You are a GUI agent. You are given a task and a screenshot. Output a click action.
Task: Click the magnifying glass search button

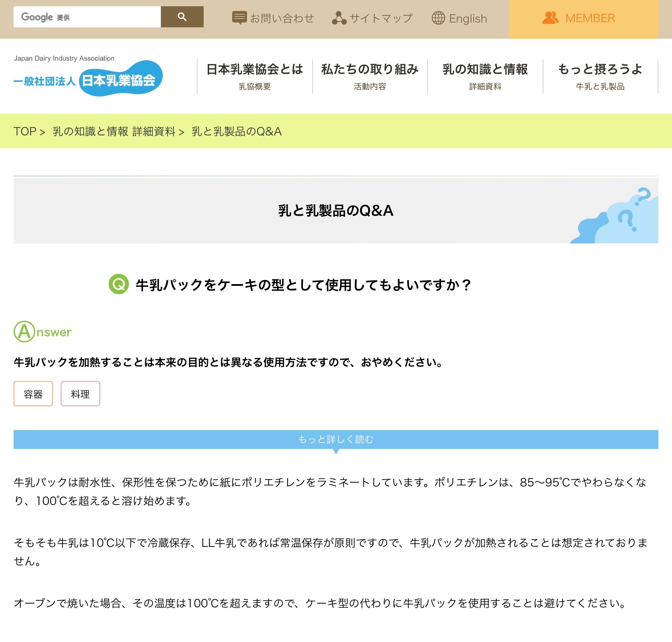[182, 17]
